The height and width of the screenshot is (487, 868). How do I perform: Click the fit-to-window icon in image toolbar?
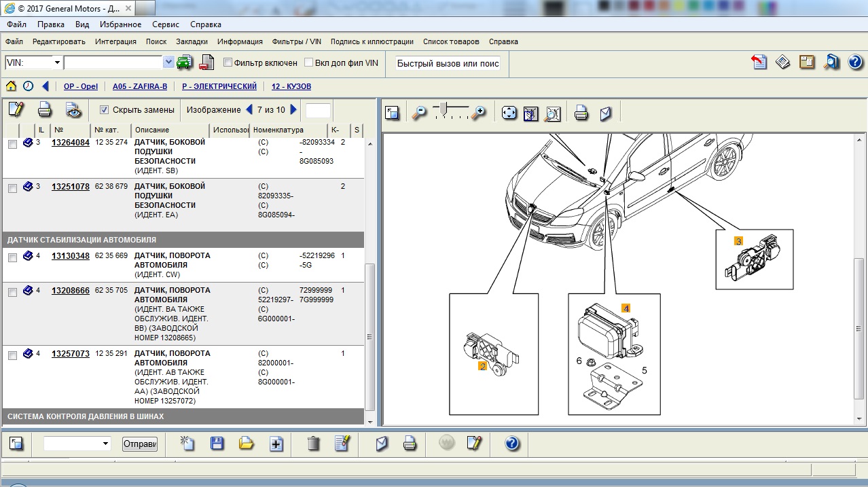(509, 112)
